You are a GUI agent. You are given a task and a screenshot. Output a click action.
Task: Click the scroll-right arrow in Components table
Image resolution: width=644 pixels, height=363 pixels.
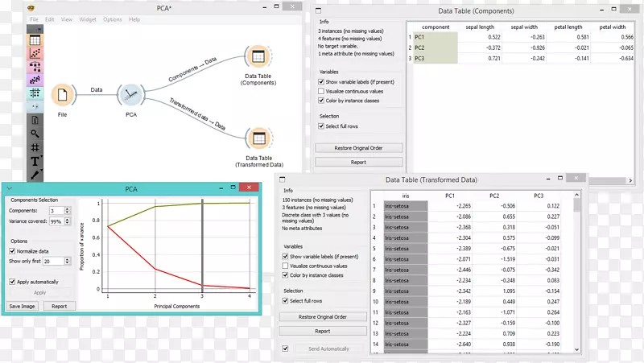630,180
